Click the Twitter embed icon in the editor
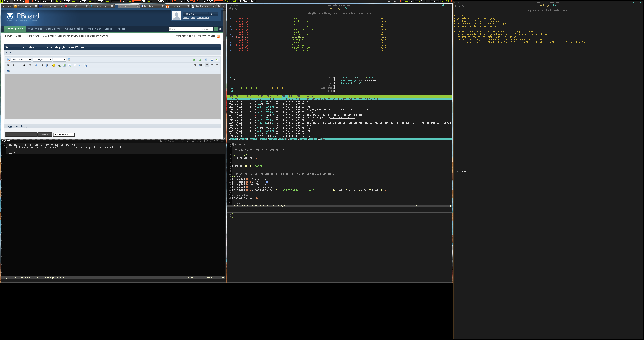The height and width of the screenshot is (340, 644). 8,71
